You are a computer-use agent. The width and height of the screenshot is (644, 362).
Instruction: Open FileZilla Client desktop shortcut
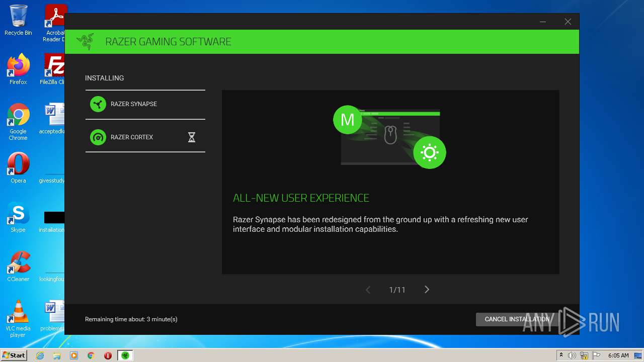(x=53, y=69)
